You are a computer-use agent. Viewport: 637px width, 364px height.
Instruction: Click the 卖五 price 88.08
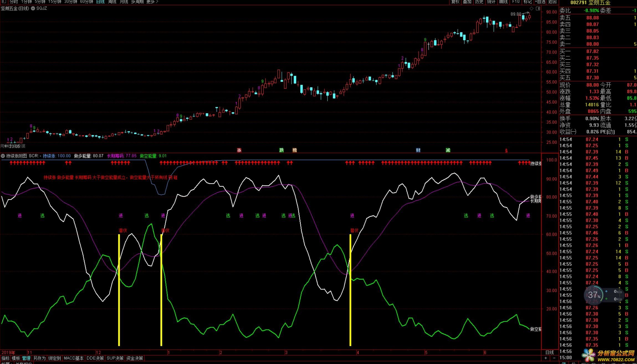(592, 18)
